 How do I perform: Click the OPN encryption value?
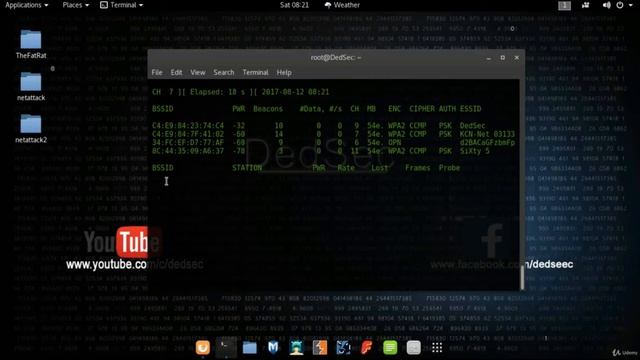point(394,142)
